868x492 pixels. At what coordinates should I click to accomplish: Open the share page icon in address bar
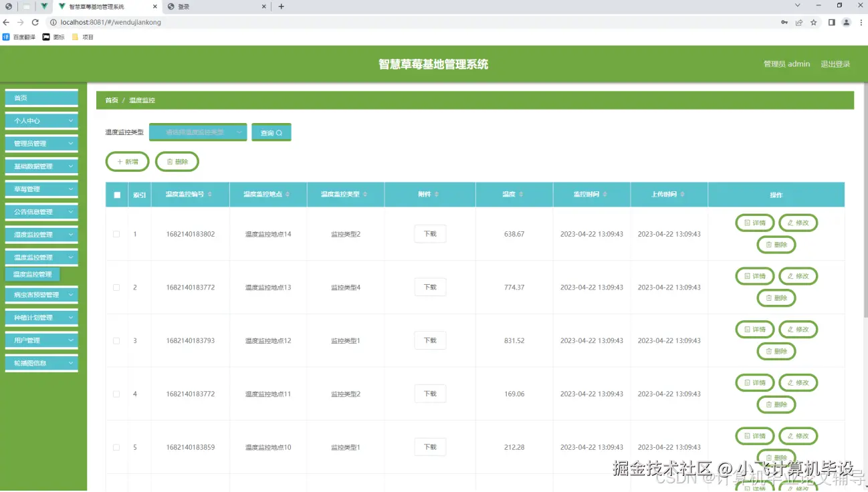799,22
